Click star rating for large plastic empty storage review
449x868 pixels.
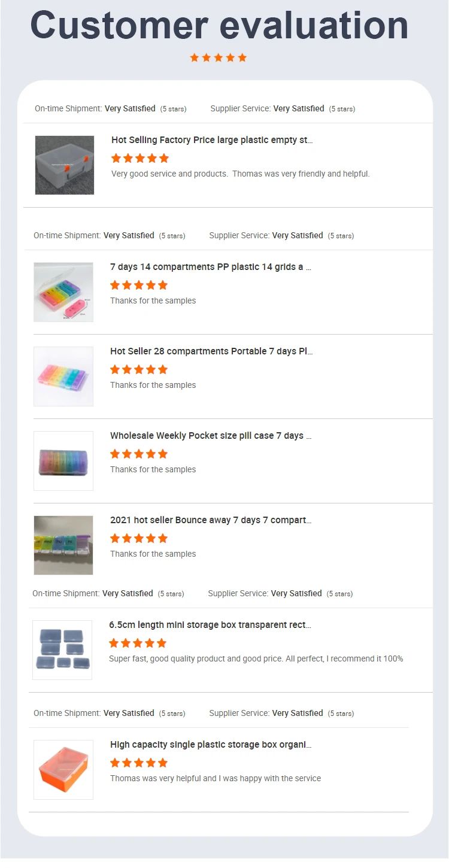(x=140, y=159)
